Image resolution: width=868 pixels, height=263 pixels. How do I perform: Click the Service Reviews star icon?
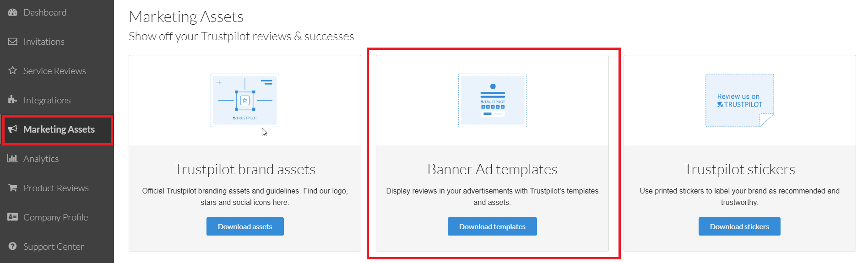click(x=12, y=70)
